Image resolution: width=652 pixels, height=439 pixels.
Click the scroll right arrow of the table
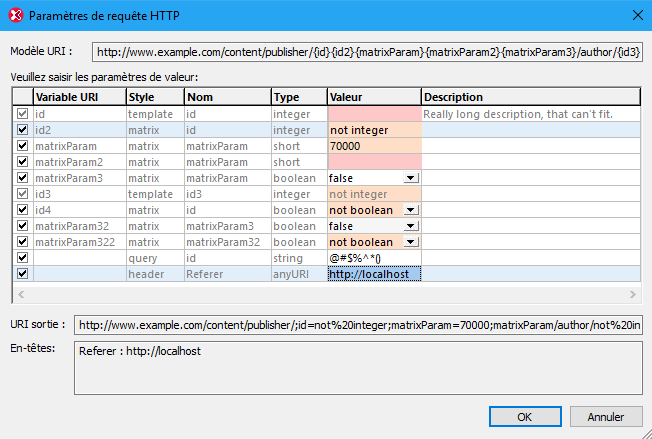tap(632, 295)
